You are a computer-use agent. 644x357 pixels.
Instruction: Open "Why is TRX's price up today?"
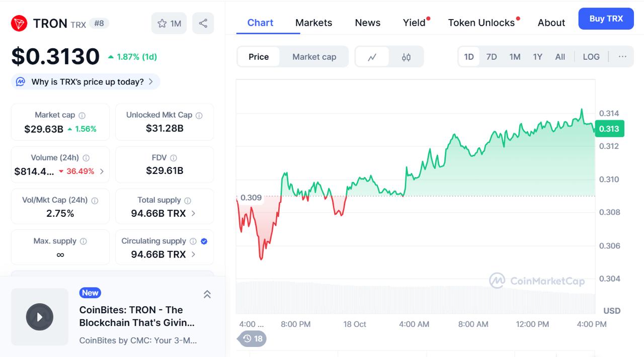(86, 81)
